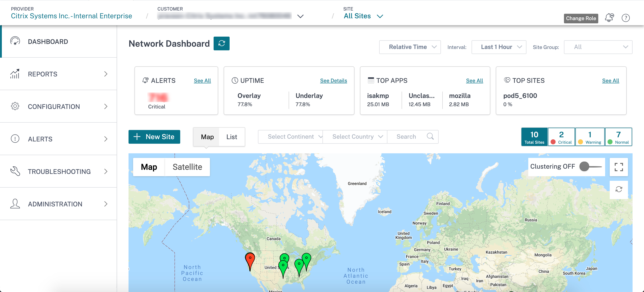Image resolution: width=644 pixels, height=292 pixels.
Task: Open the All Sites dropdown
Action: point(363,16)
